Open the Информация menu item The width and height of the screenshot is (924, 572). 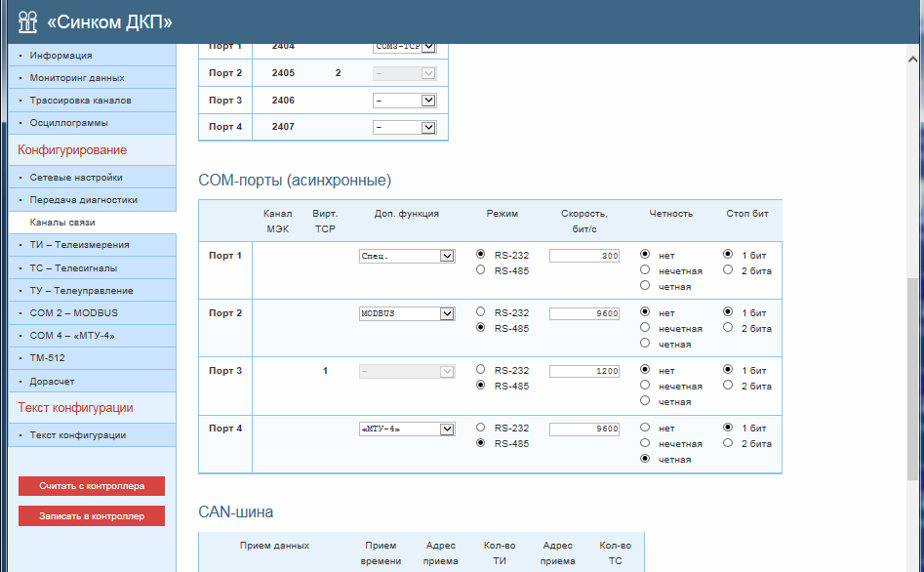(x=60, y=56)
